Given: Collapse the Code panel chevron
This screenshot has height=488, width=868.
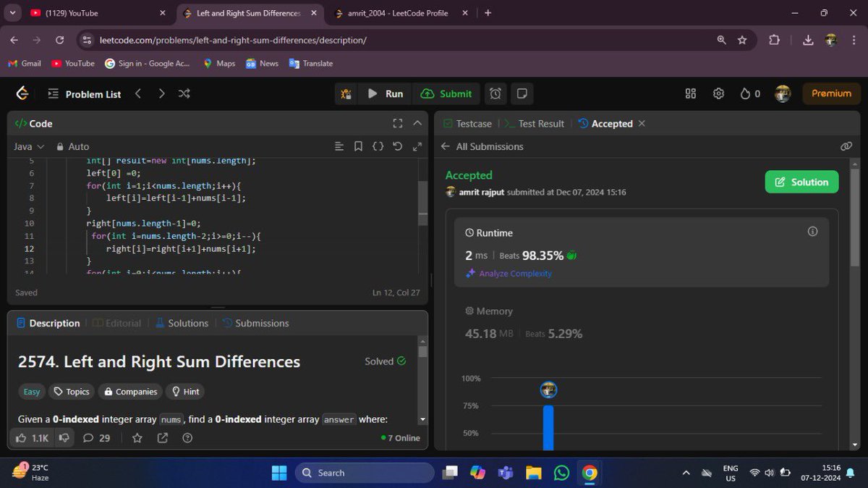Looking at the screenshot, I should coord(417,124).
